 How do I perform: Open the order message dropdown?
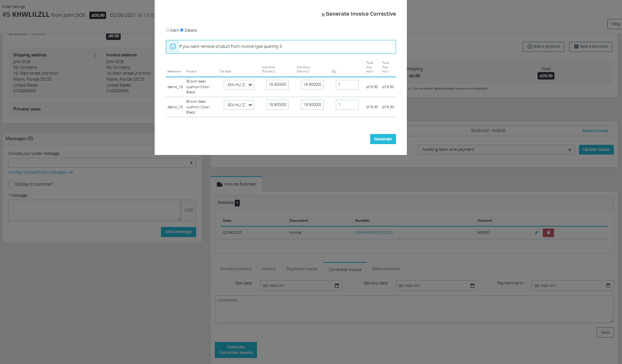tap(102, 163)
